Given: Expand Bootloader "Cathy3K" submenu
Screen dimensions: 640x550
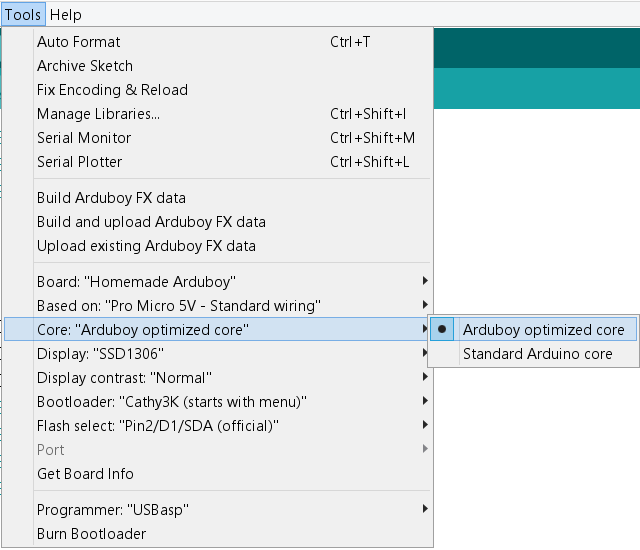Looking at the screenshot, I should click(171, 402).
